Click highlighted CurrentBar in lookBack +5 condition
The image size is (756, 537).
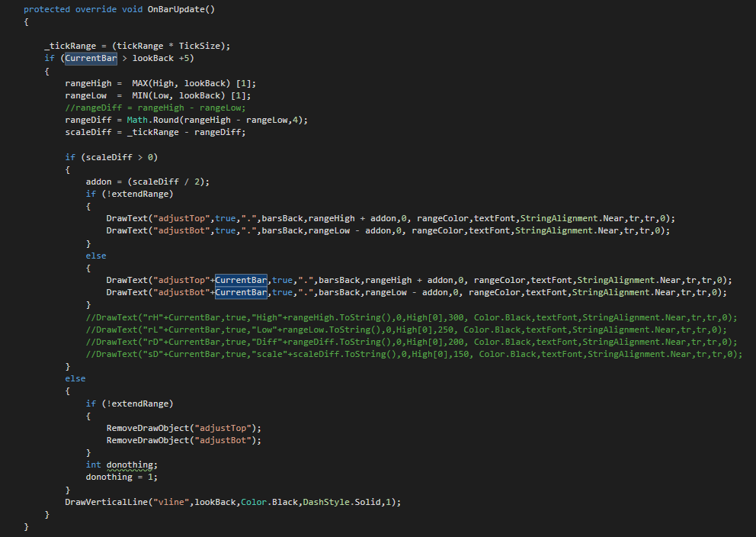[91, 58]
